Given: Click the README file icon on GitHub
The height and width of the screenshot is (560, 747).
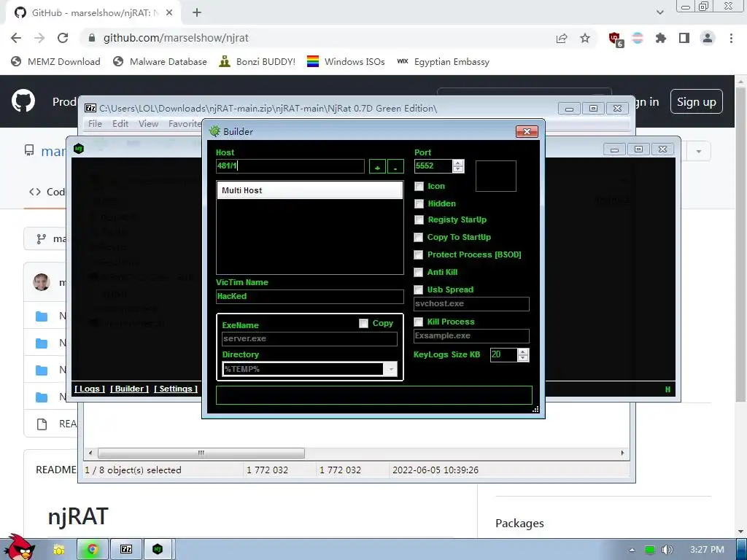Looking at the screenshot, I should coord(42,424).
